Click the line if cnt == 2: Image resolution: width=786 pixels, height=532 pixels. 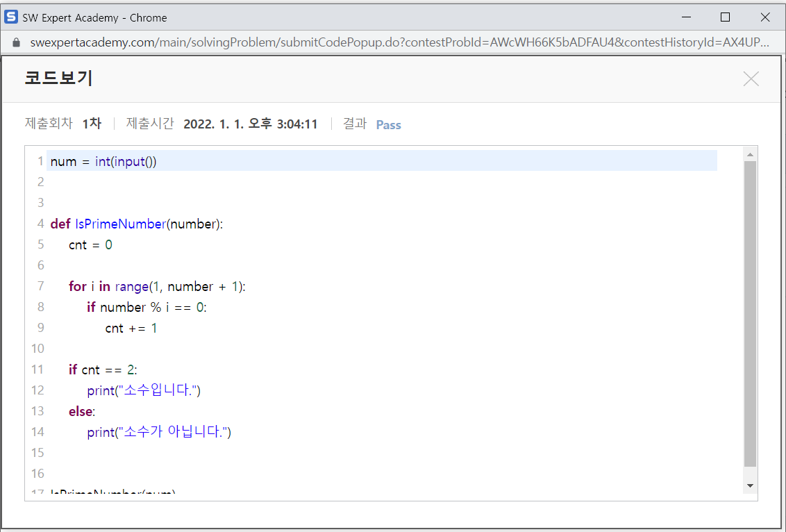[x=103, y=370]
